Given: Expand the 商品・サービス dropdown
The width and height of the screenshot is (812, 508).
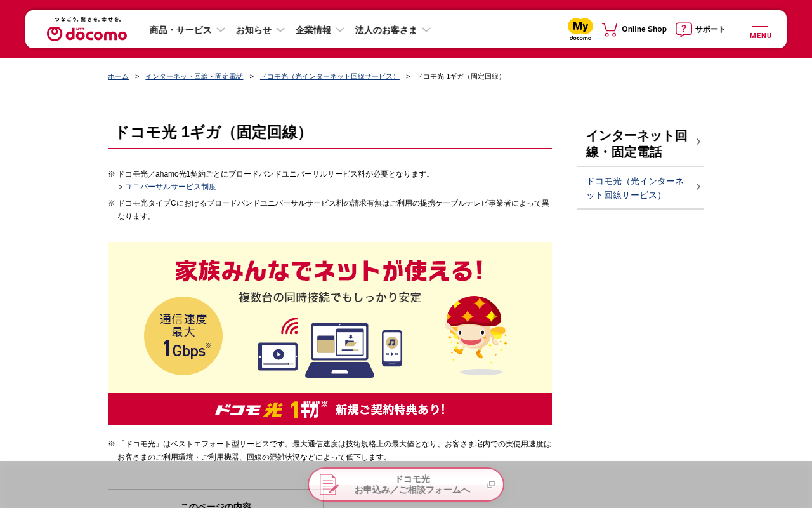Looking at the screenshot, I should 187,30.
